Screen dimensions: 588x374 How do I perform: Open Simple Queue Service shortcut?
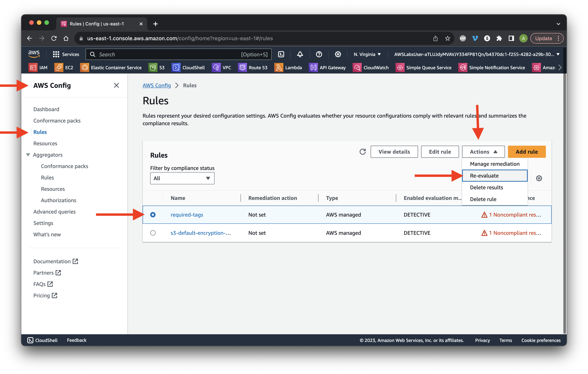click(423, 68)
